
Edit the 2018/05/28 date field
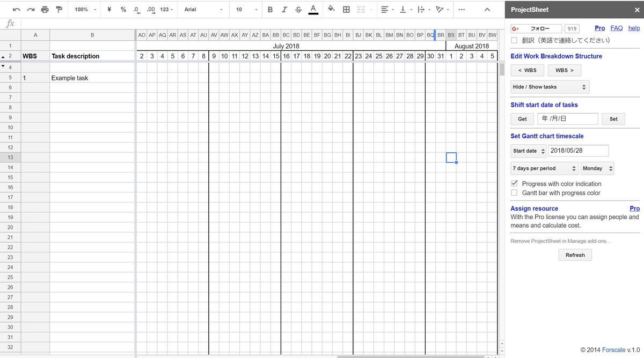(579, 151)
